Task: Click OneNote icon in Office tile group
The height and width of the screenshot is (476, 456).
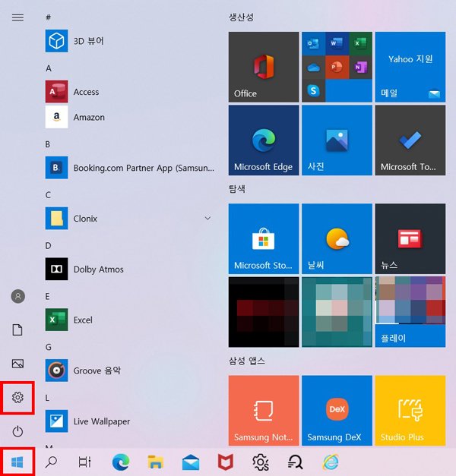Action: 360,67
